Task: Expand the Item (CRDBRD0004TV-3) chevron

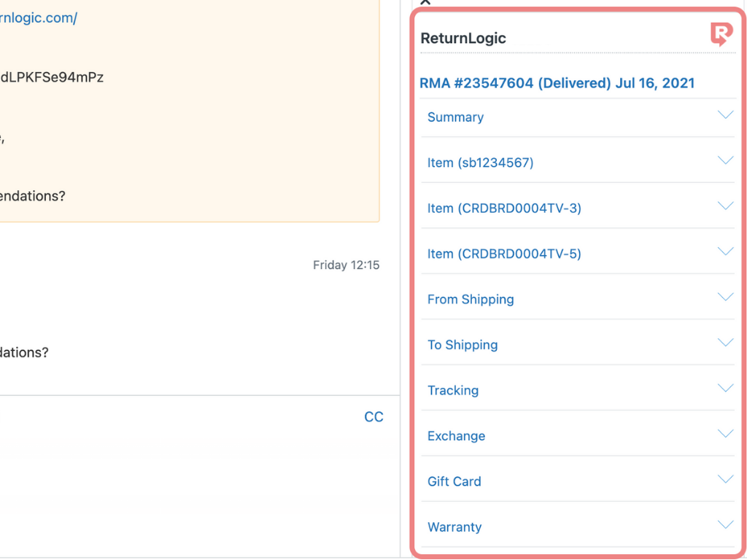Action: [x=724, y=206]
